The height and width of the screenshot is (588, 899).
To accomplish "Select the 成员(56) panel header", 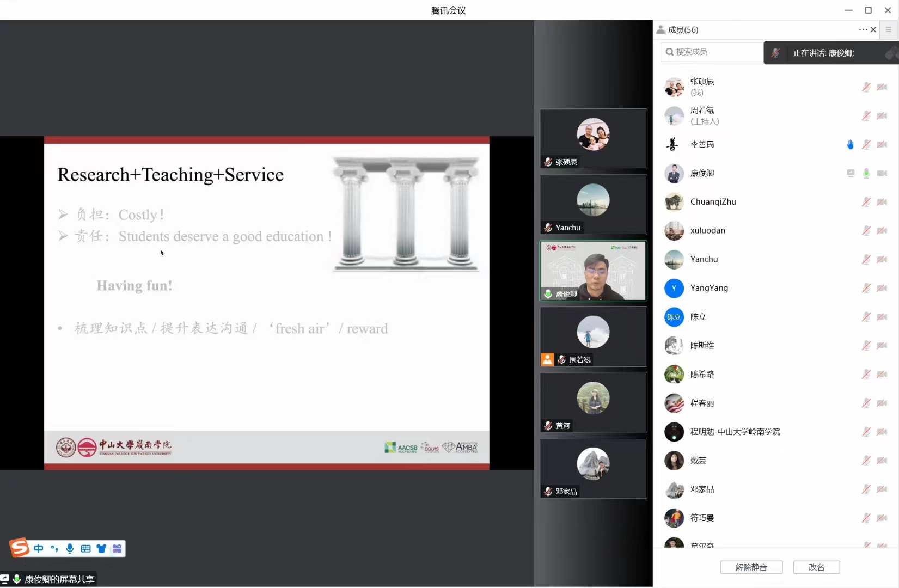I will pyautogui.click(x=683, y=30).
